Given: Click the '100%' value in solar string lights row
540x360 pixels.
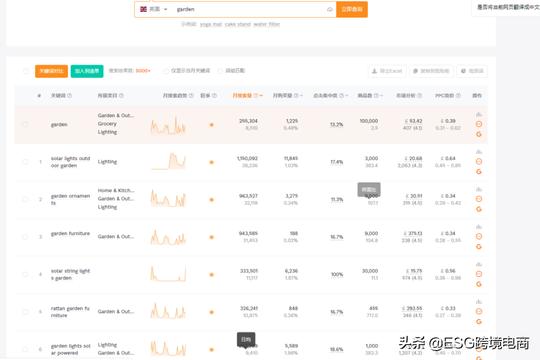Looking at the screenshot, I should point(337,275).
